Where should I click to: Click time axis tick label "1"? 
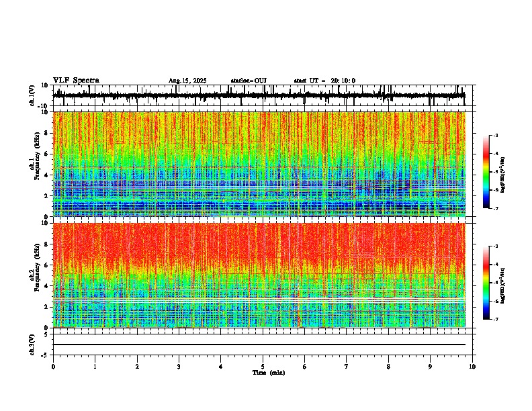click(x=95, y=367)
